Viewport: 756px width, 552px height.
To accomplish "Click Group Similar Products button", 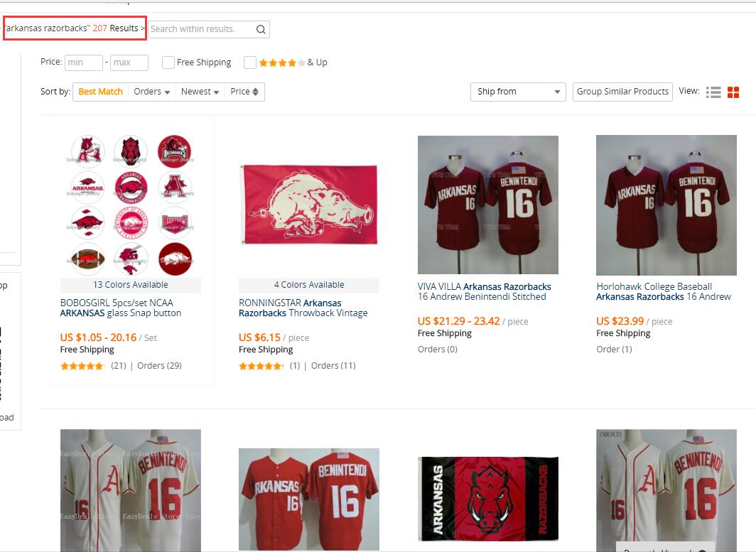I will click(622, 92).
